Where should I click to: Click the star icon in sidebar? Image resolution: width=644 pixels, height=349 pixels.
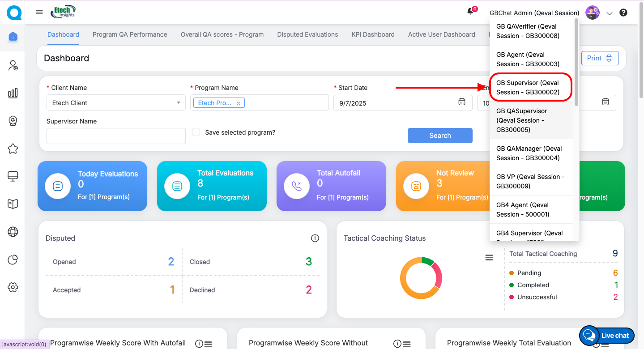tap(13, 149)
